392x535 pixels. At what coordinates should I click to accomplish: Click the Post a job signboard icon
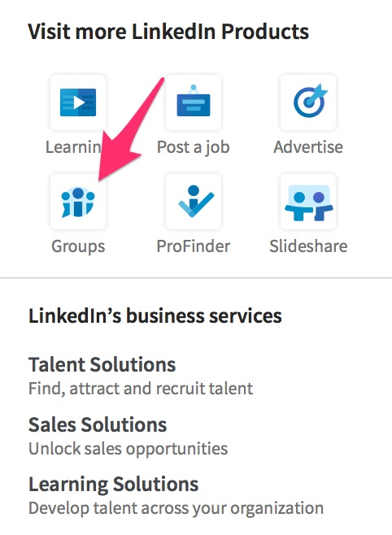point(194,102)
